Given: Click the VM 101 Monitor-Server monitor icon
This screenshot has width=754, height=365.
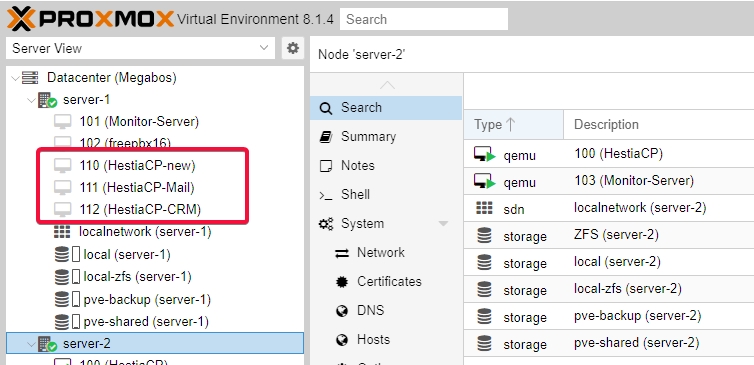Looking at the screenshot, I should [x=63, y=122].
